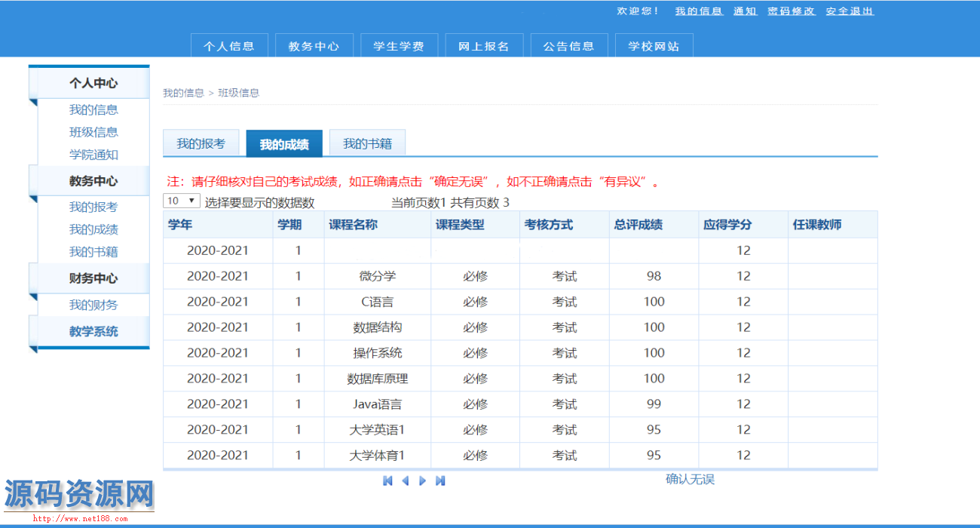Click the next page arrow icon

[422, 480]
